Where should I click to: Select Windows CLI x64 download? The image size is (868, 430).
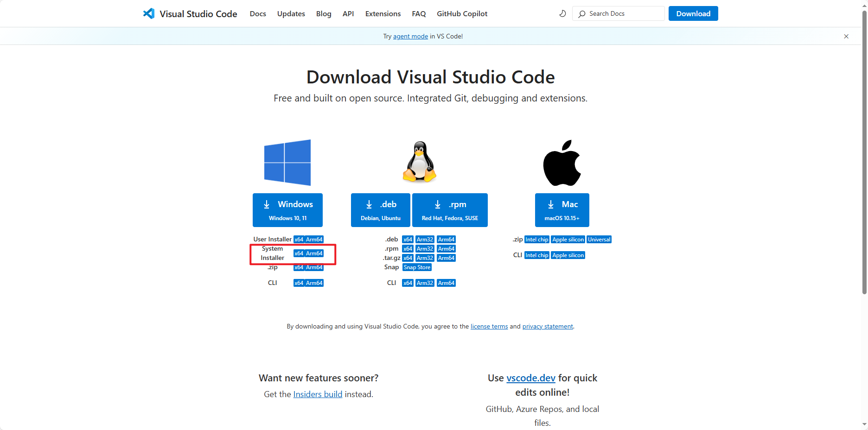click(x=299, y=283)
